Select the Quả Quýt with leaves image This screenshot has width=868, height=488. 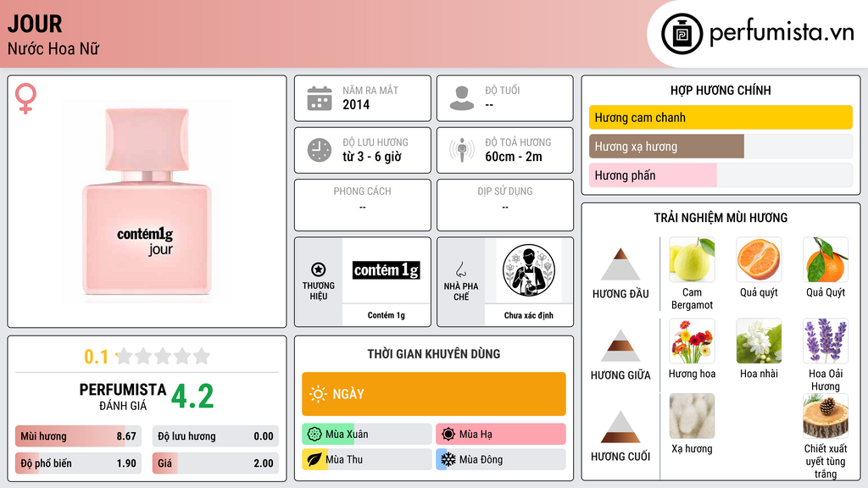coord(826,260)
